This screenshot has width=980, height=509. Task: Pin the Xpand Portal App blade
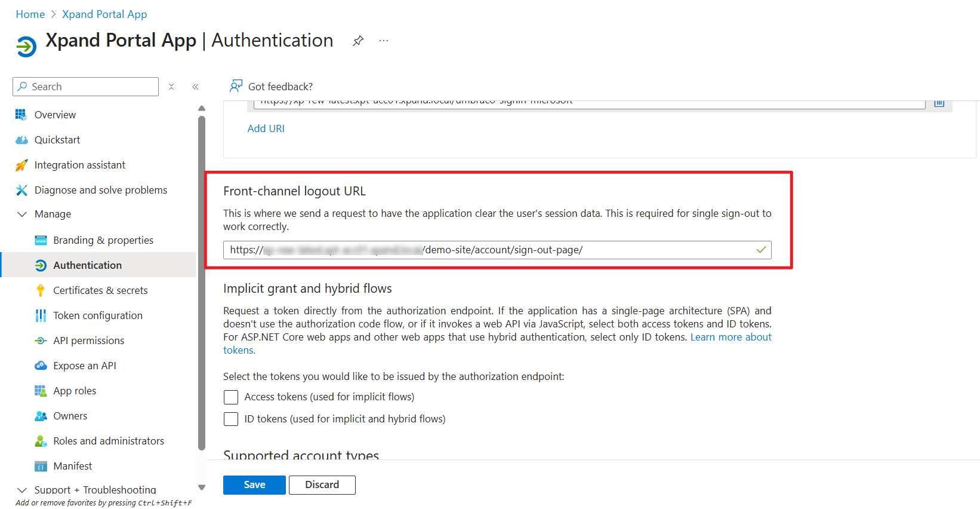coord(358,41)
